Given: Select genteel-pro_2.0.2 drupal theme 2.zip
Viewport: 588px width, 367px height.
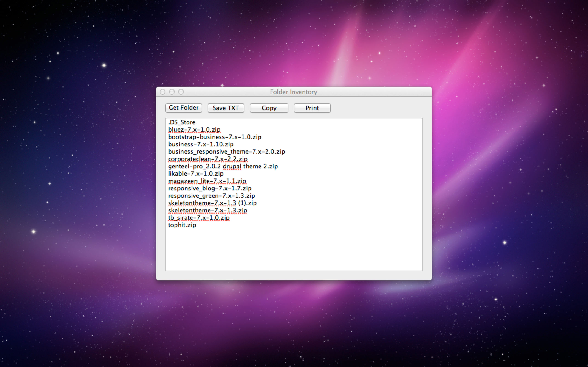Looking at the screenshot, I should pyautogui.click(x=223, y=166).
